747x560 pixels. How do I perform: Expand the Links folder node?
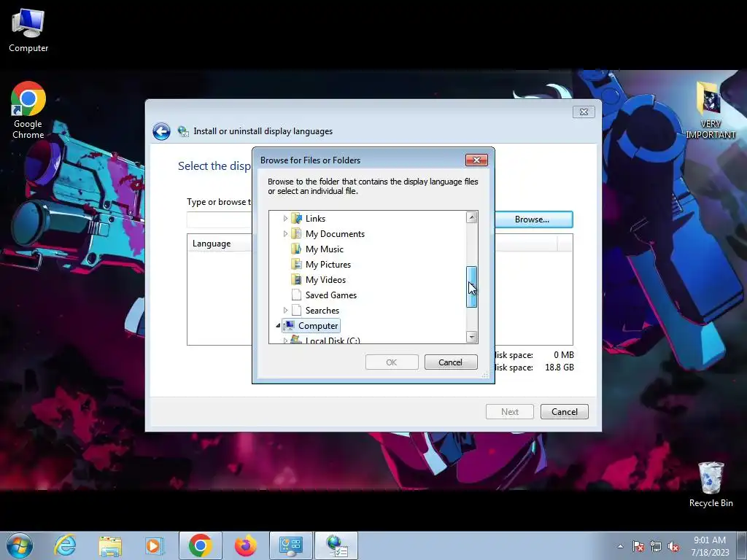285,219
